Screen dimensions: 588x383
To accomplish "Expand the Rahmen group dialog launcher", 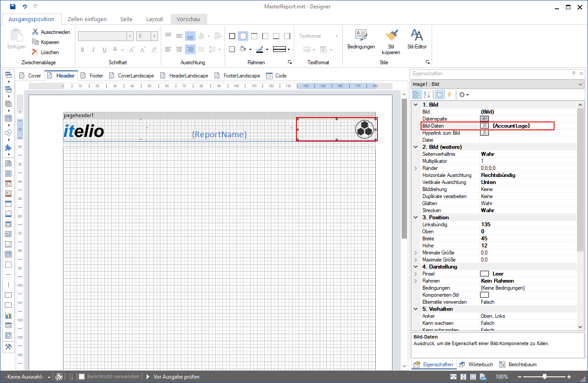I will pyautogui.click(x=290, y=63).
